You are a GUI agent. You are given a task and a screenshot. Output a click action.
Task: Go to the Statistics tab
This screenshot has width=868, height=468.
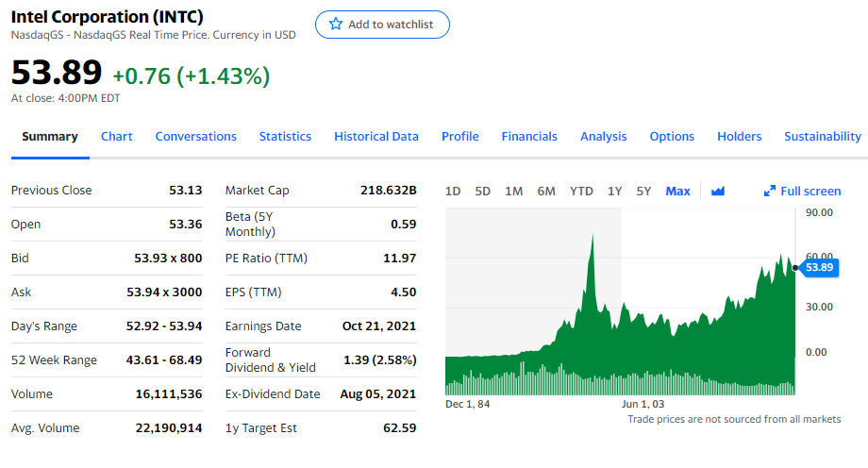pyautogui.click(x=285, y=136)
